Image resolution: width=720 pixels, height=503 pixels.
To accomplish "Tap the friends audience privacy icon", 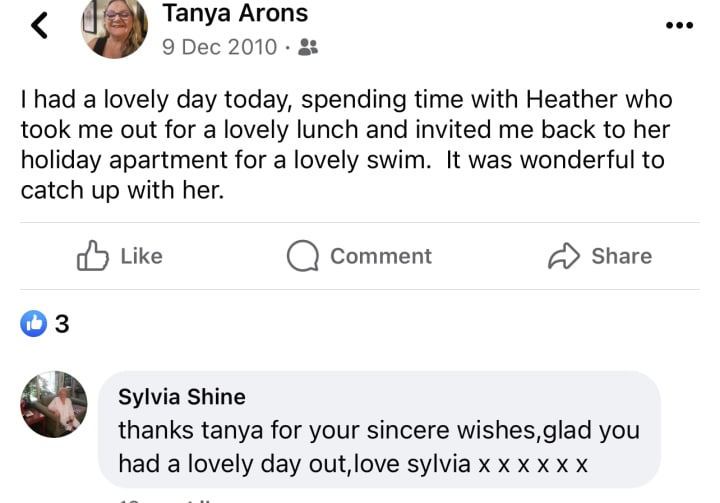I will [308, 47].
